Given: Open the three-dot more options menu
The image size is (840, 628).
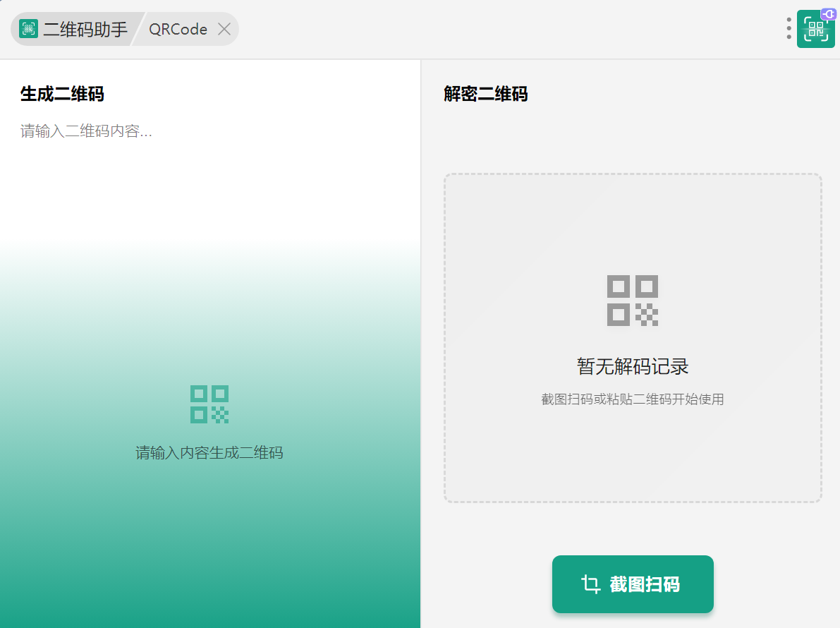Looking at the screenshot, I should click(789, 28).
